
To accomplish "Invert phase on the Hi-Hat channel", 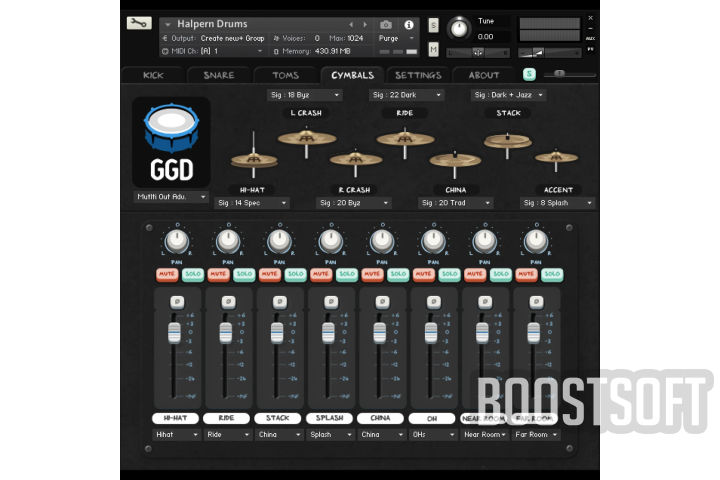I will pyautogui.click(x=176, y=301).
